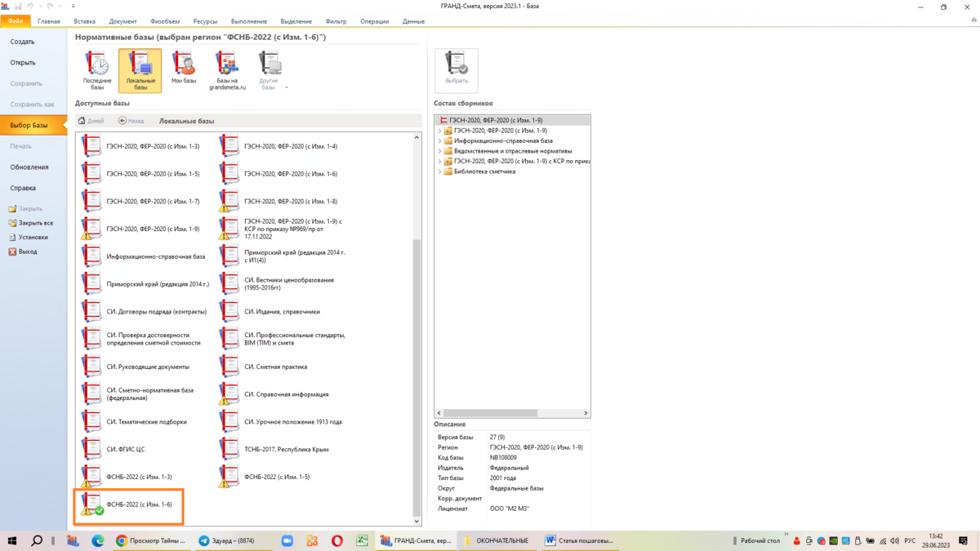This screenshot has height=551, width=980.
Task: Select СИ. Урочное положение 1913 года
Action: point(282,422)
